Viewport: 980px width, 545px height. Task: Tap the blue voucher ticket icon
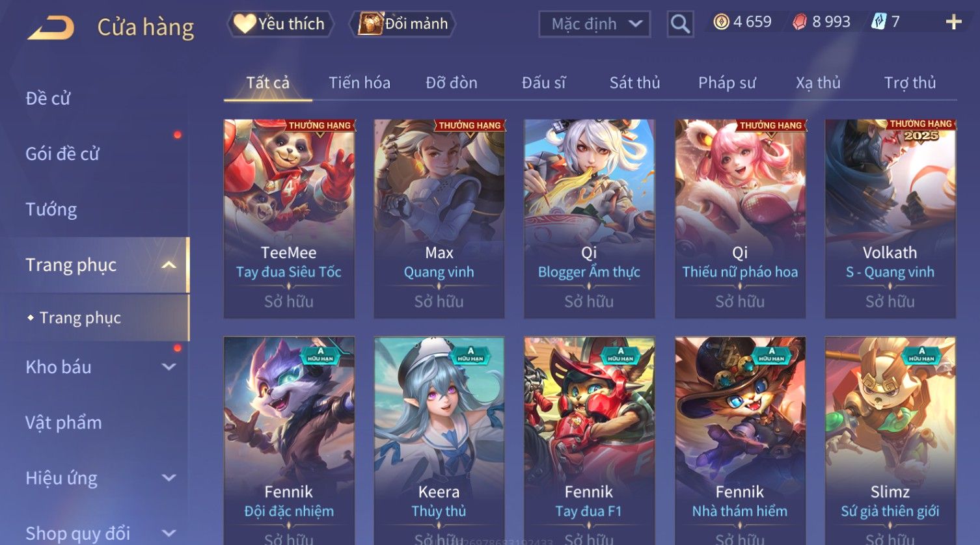point(878,23)
